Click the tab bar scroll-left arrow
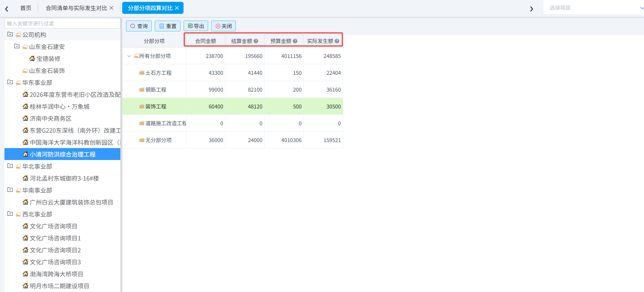Screen dimensions: 644x292 pyautogui.click(x=7, y=9)
